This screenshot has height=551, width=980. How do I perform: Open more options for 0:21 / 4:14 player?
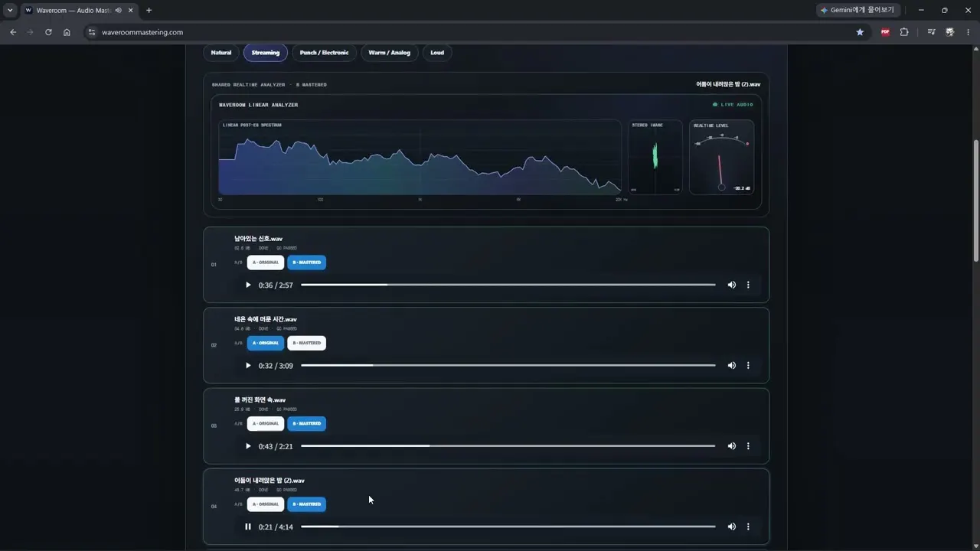748,527
